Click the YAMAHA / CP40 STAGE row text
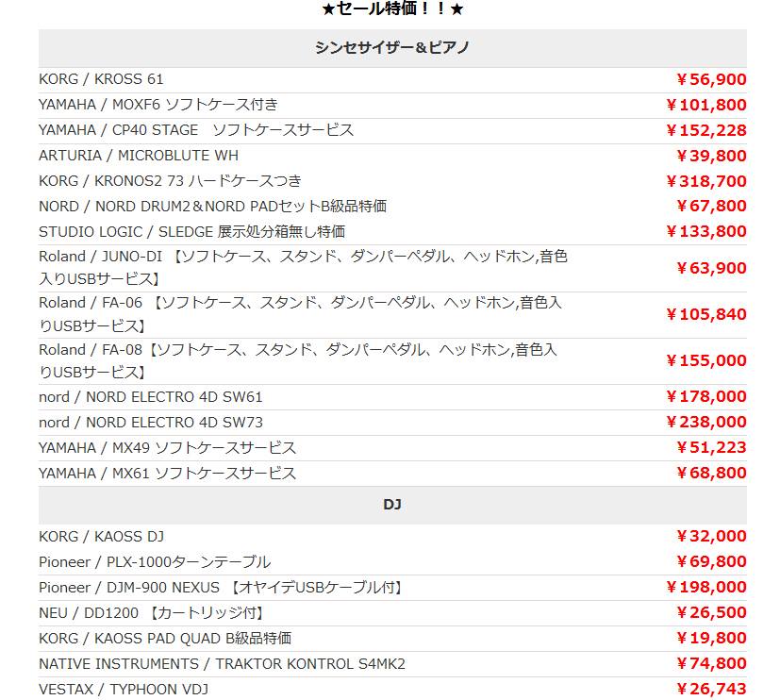The width and height of the screenshot is (780, 700). pos(196,130)
